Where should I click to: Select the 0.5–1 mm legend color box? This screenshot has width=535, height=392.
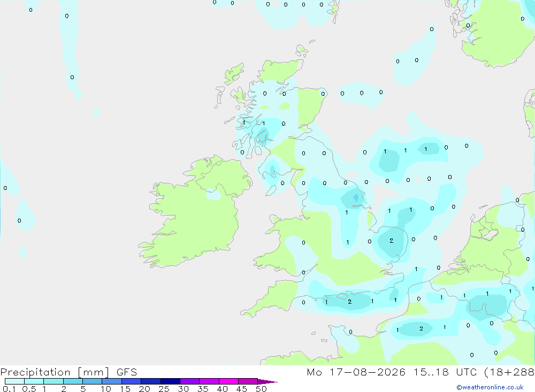click(34, 381)
